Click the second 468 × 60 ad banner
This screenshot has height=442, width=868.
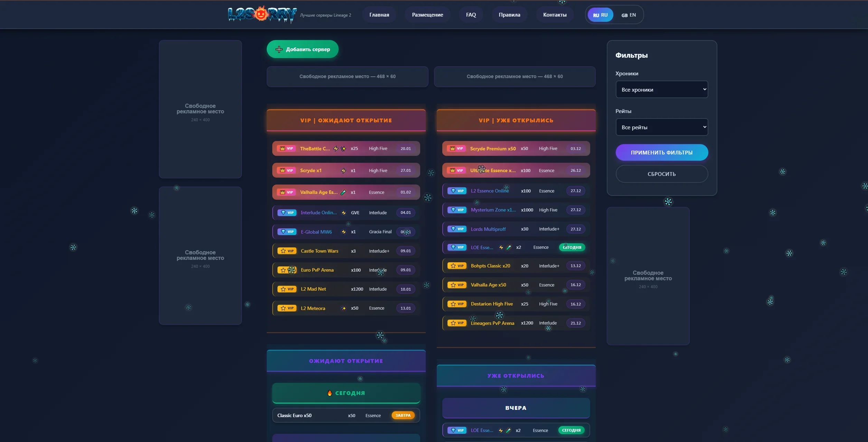click(x=515, y=77)
